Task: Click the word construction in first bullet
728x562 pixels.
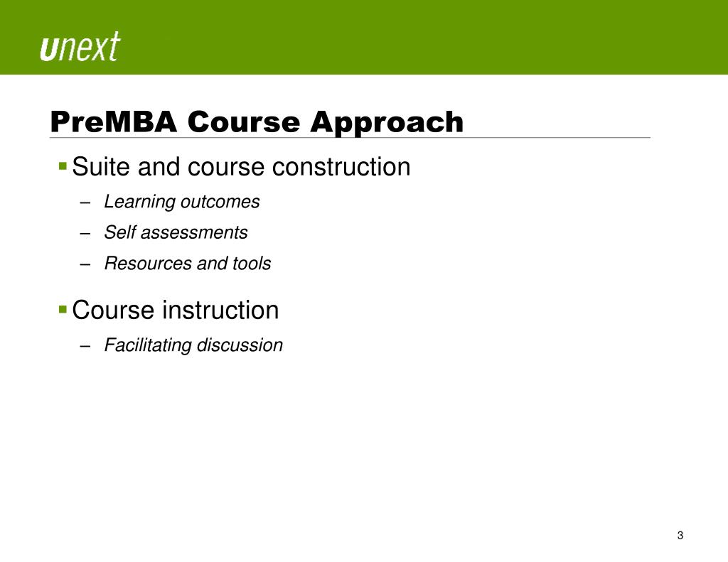Action: click(341, 166)
